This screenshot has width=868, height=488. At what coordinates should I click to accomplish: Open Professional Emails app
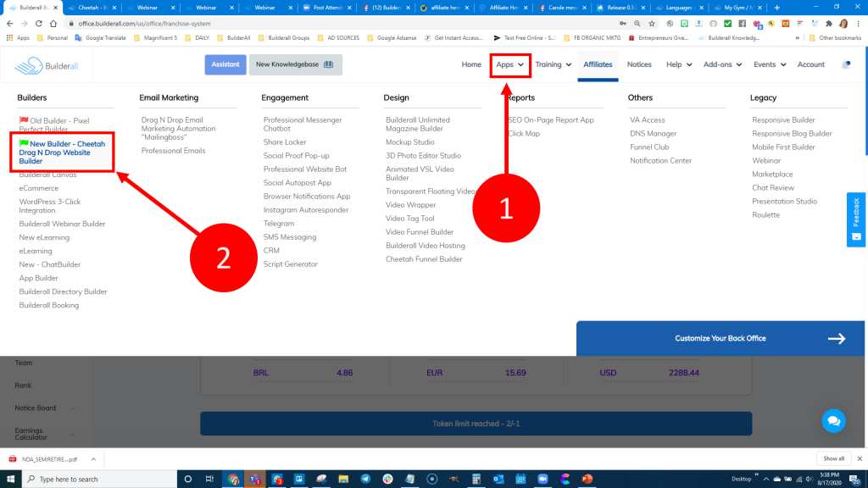click(173, 151)
